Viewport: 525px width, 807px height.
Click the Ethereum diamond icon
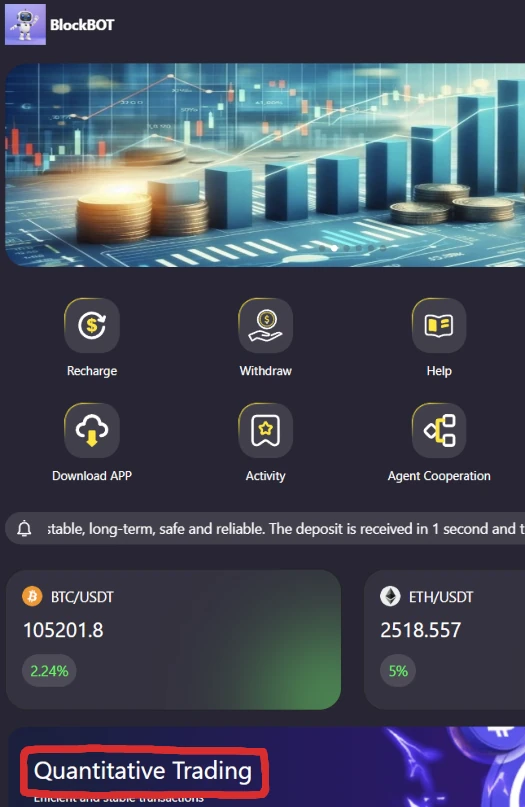pyautogui.click(x=390, y=597)
